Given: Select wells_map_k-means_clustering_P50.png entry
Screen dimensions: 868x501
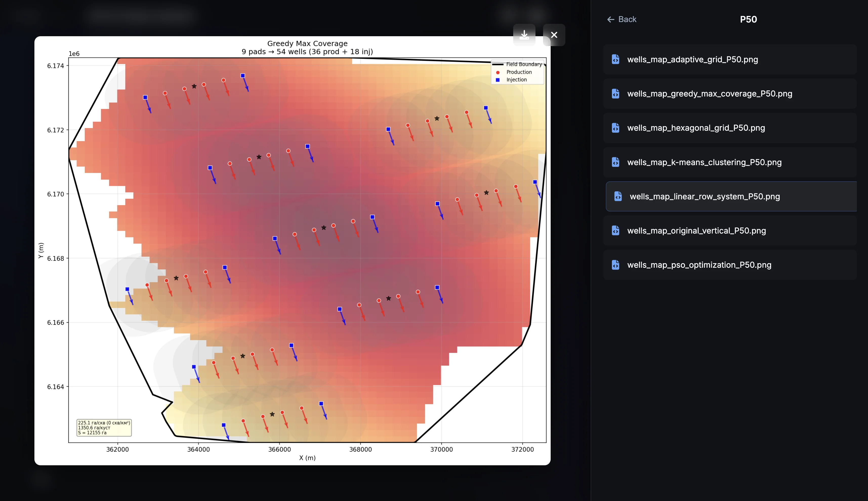Looking at the screenshot, I should pyautogui.click(x=704, y=162).
